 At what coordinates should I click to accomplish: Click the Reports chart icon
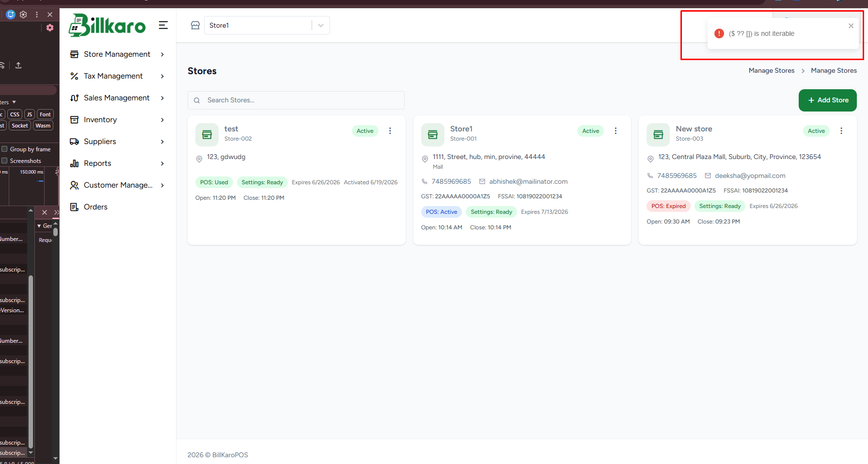74,163
